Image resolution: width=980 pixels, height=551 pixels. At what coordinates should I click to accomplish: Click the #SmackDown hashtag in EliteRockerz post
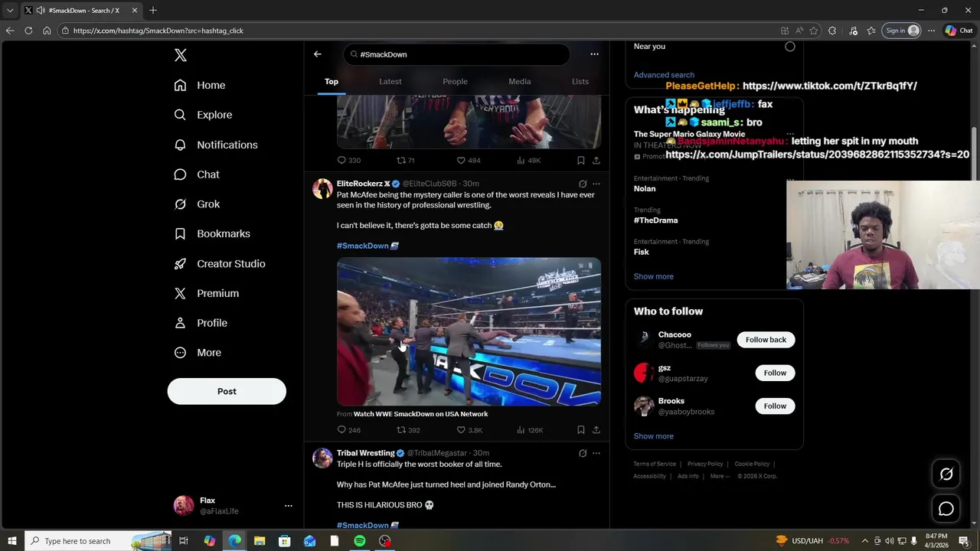click(x=363, y=246)
